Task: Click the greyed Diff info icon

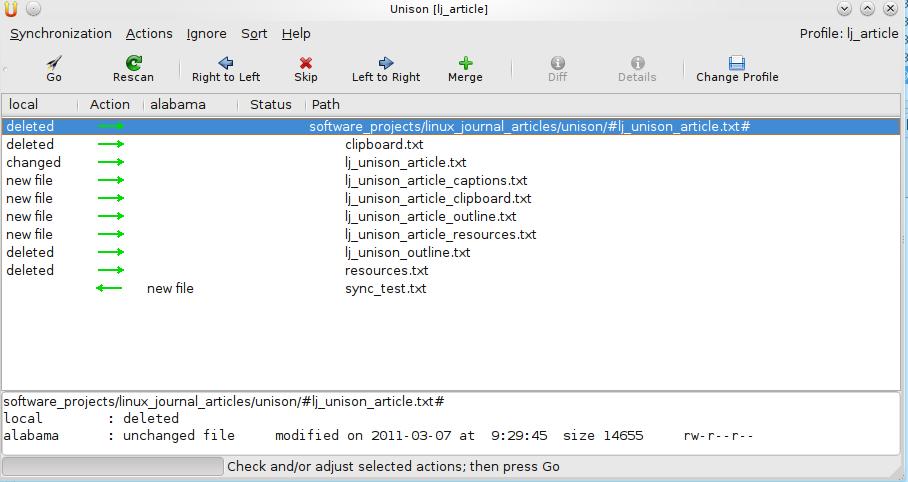Action: pyautogui.click(x=558, y=63)
